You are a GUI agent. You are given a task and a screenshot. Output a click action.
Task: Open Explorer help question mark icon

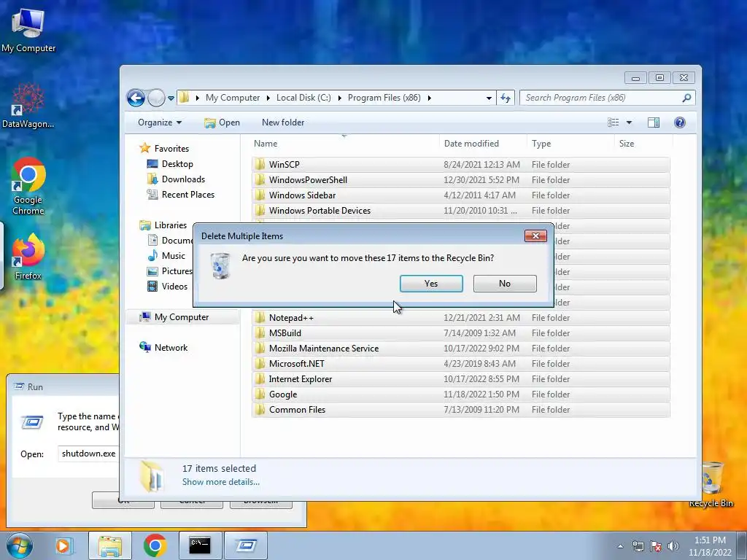point(680,122)
